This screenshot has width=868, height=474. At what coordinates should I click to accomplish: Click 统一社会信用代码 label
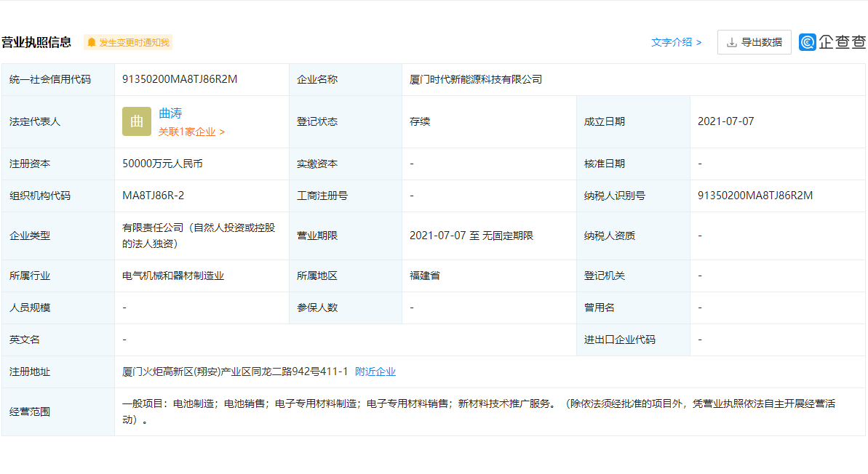(x=49, y=80)
